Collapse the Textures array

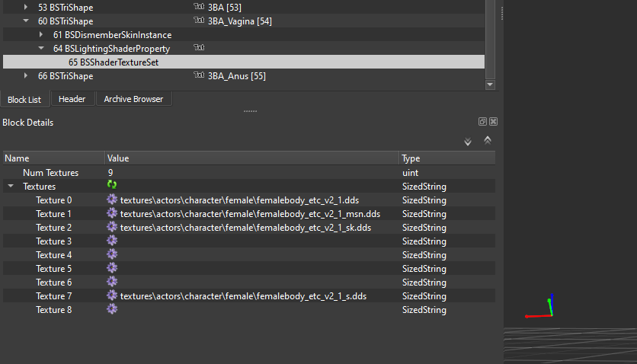pos(11,186)
